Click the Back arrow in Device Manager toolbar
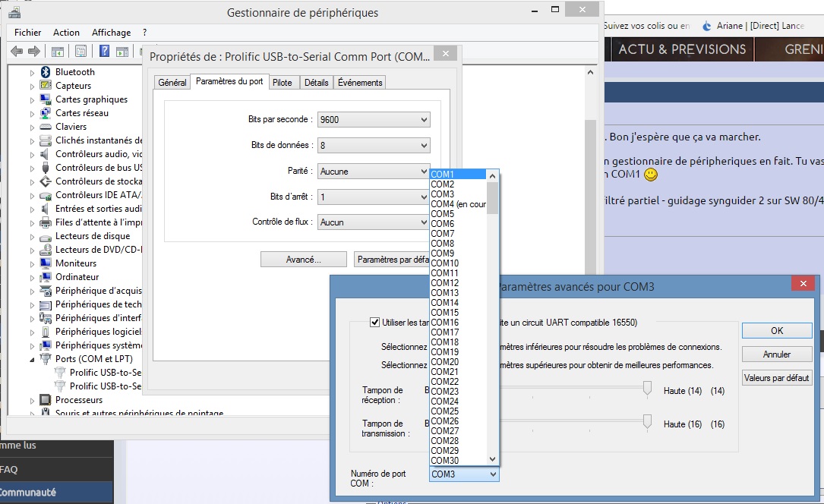Image resolution: width=824 pixels, height=504 pixels. tap(17, 51)
